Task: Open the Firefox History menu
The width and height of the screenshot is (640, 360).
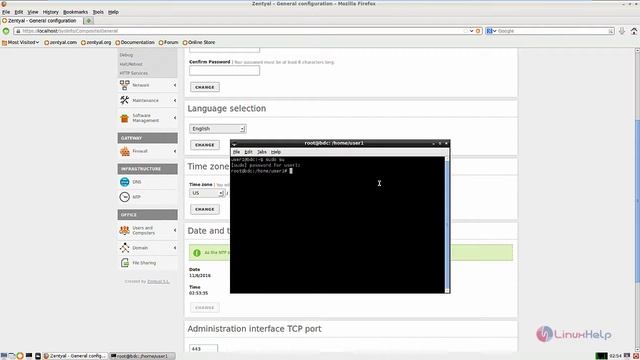Action: click(51, 12)
